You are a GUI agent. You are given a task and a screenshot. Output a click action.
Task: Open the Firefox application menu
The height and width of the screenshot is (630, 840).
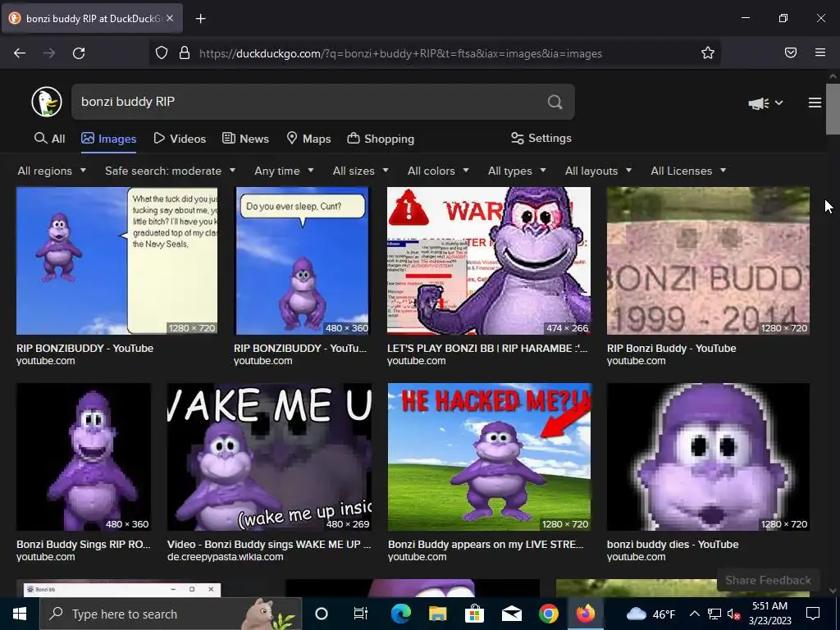pos(820,53)
